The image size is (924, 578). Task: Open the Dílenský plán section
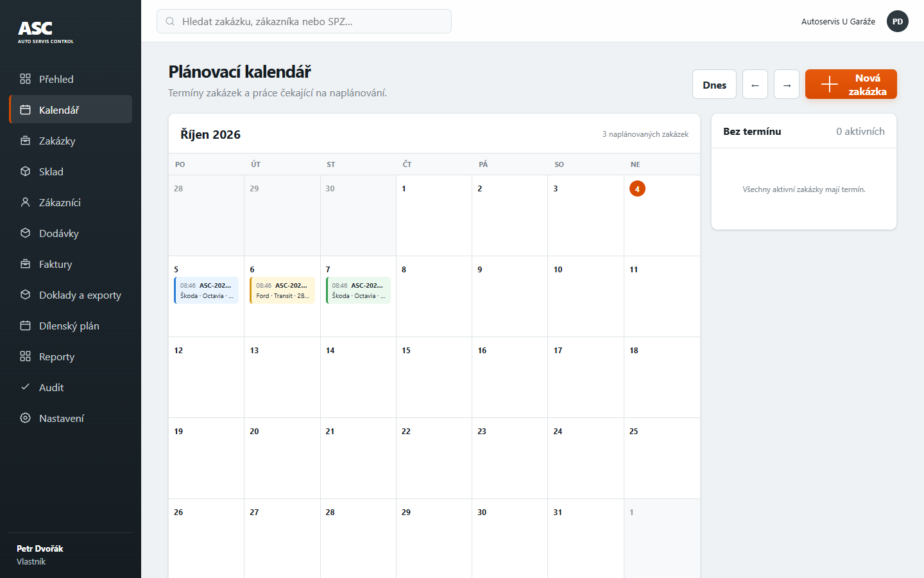coord(71,326)
